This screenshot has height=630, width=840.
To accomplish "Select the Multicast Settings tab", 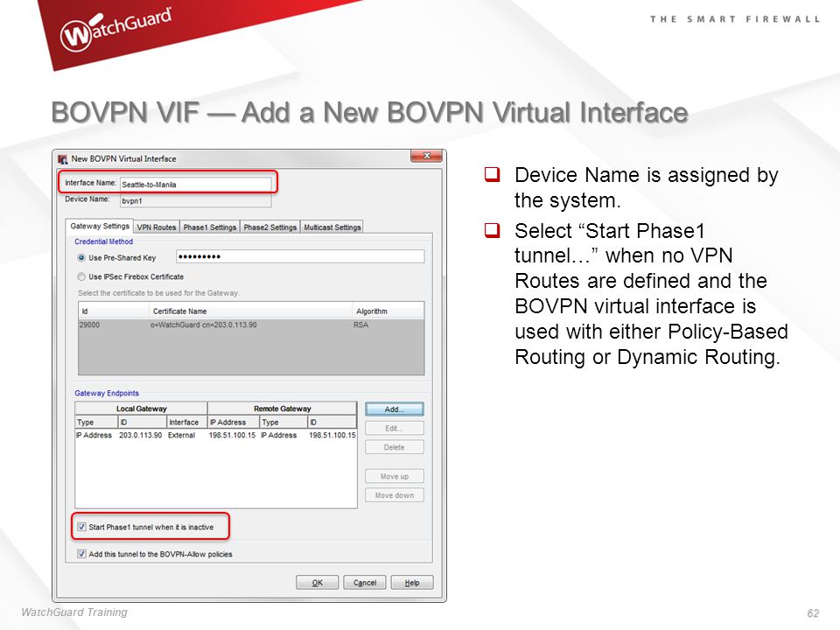I will pos(332,227).
